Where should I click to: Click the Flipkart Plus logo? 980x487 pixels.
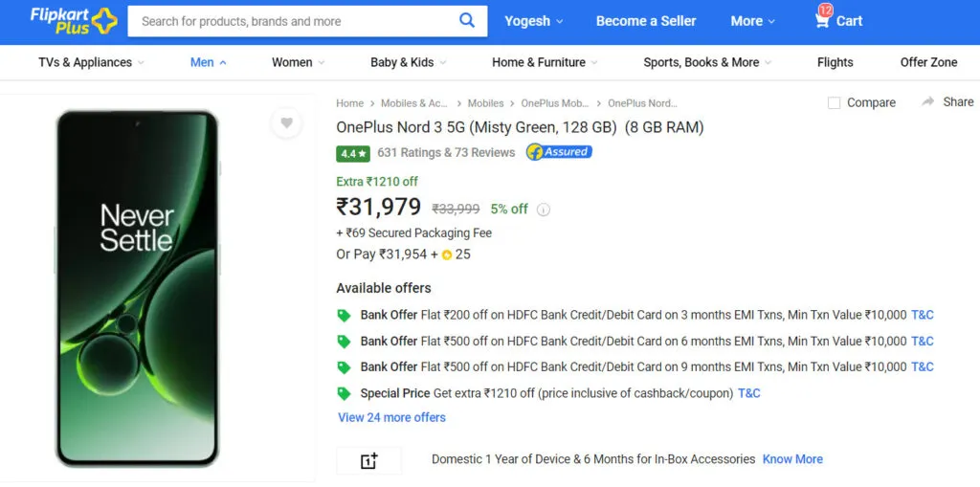(x=73, y=21)
